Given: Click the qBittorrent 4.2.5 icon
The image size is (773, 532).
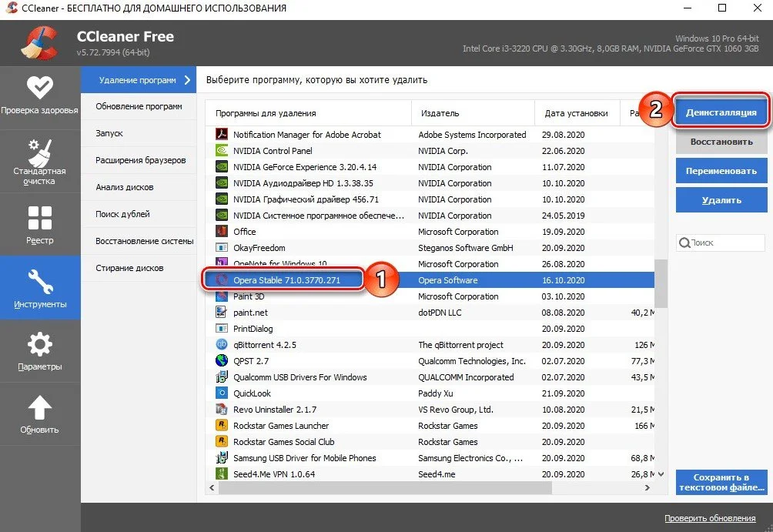Looking at the screenshot, I should (x=222, y=345).
